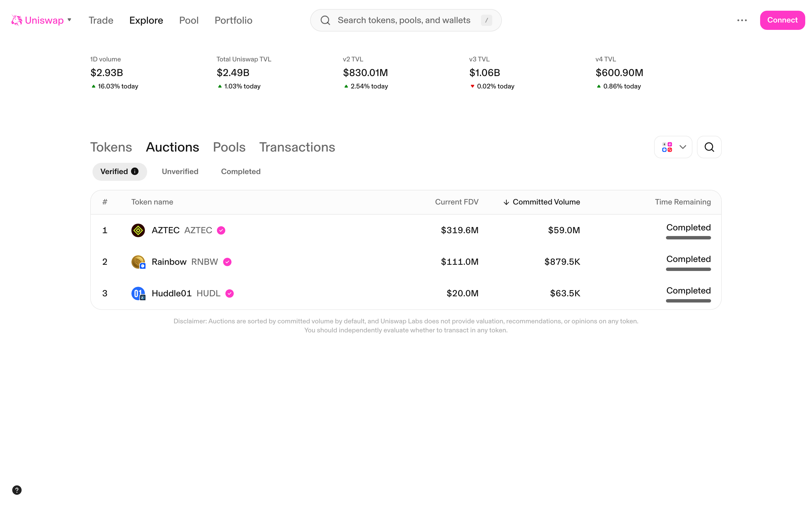
Task: Open the Transactions tab
Action: [297, 147]
